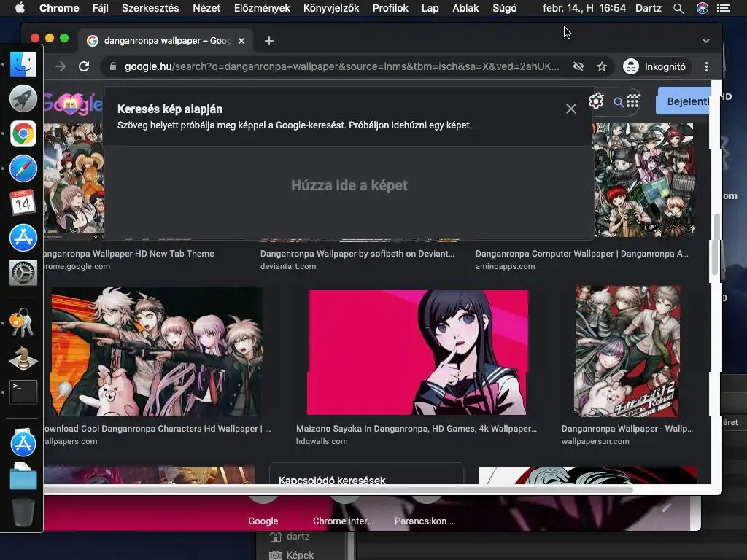Click the Google logo doodle
Viewport: 747px width, 560px height.
point(74,103)
